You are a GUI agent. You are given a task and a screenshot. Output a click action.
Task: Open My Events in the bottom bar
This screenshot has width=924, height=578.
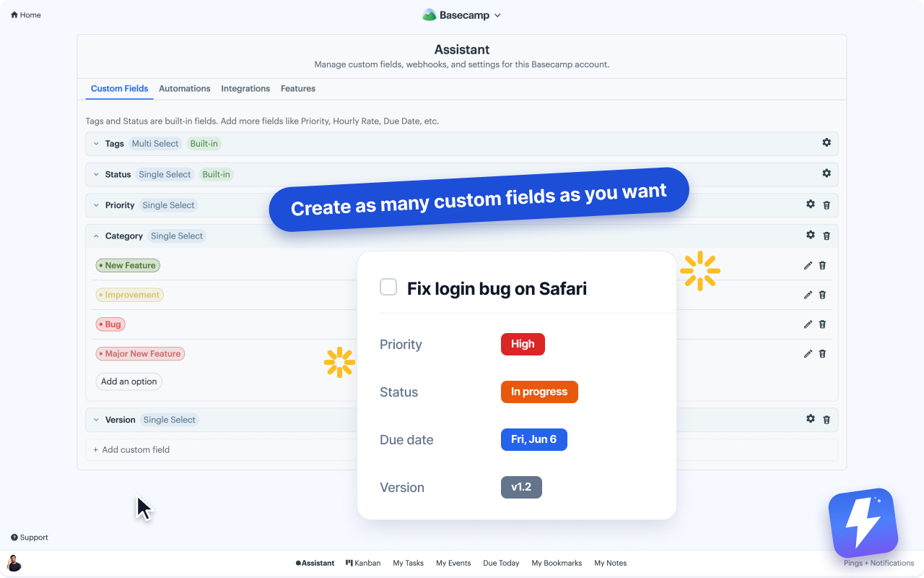(x=453, y=563)
